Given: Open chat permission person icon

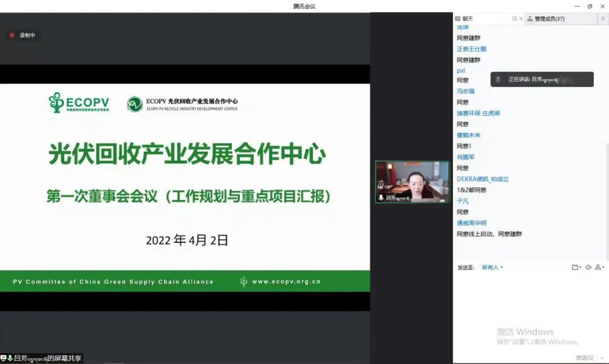Looking at the screenshot, I should (x=599, y=267).
